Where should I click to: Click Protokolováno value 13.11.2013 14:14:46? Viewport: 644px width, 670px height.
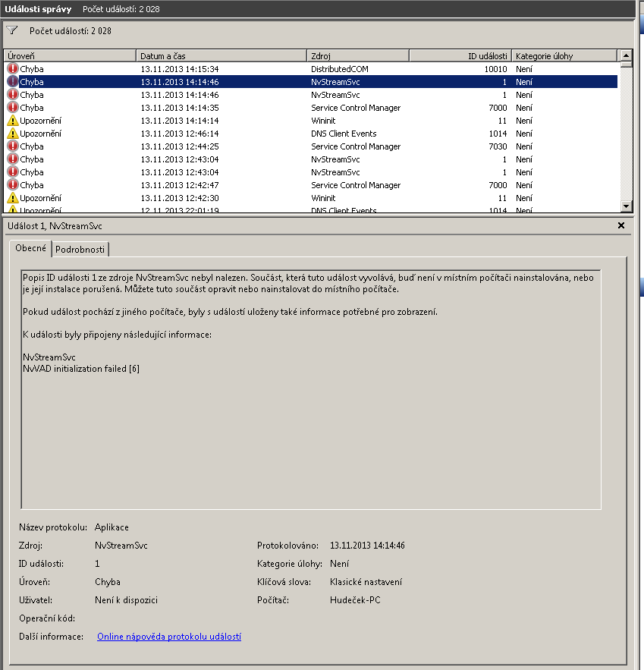(367, 546)
